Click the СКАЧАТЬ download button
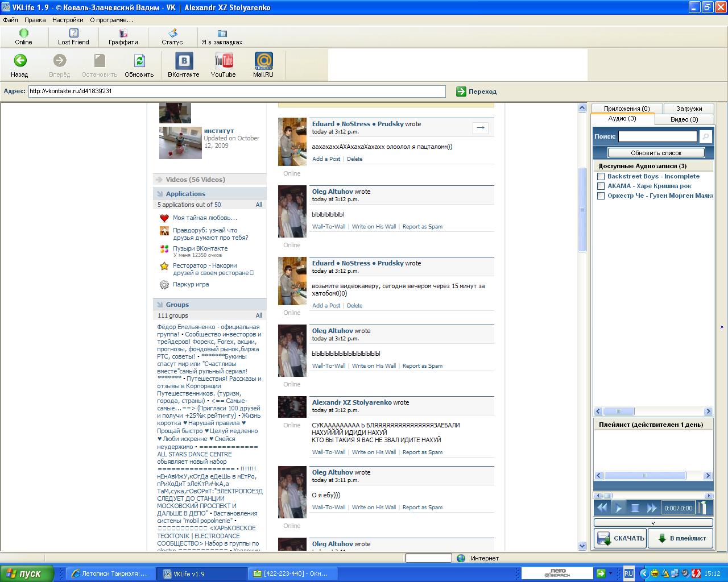 click(x=620, y=538)
